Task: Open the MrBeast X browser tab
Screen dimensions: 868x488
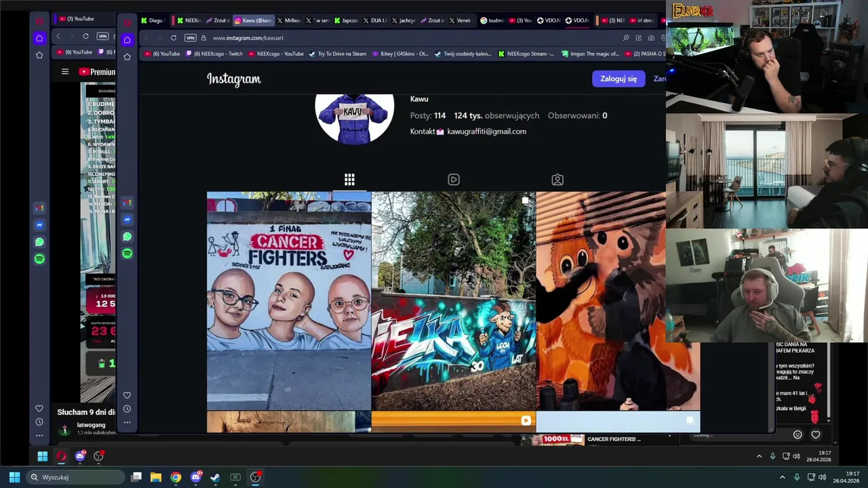Action: 288,20
